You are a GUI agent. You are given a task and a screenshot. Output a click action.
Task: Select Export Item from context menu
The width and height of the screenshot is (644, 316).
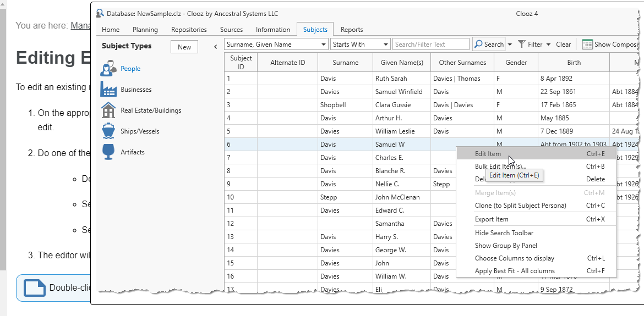(x=492, y=219)
